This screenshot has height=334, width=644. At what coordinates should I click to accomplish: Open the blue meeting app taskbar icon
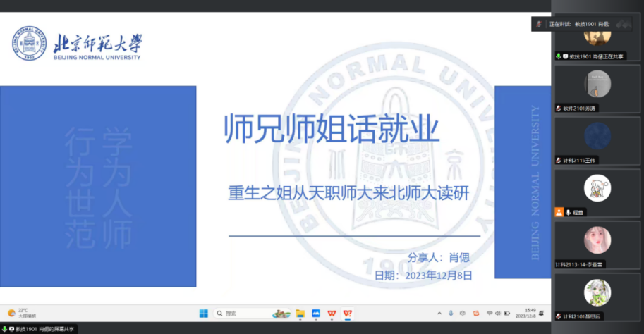coord(316,313)
